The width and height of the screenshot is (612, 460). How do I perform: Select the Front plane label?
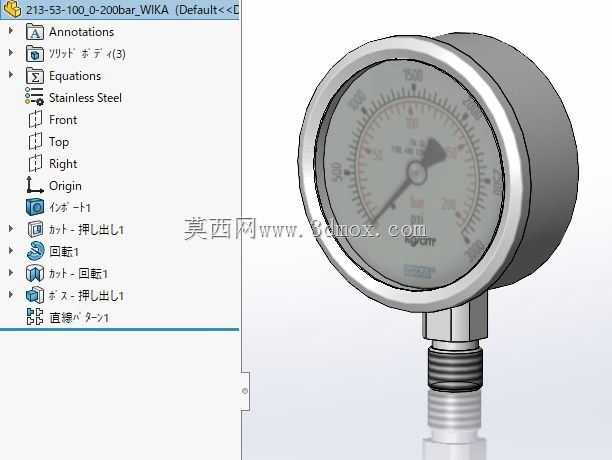point(63,120)
